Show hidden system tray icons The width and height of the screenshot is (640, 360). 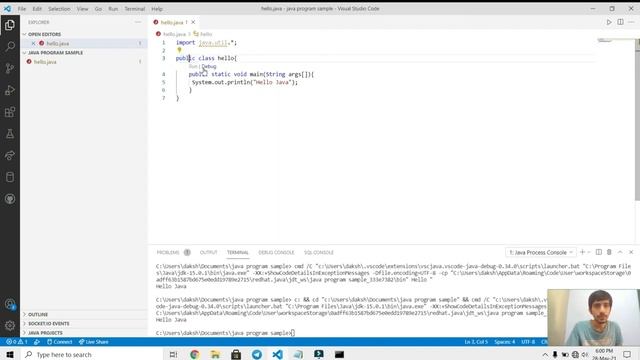pyautogui.click(x=545, y=354)
